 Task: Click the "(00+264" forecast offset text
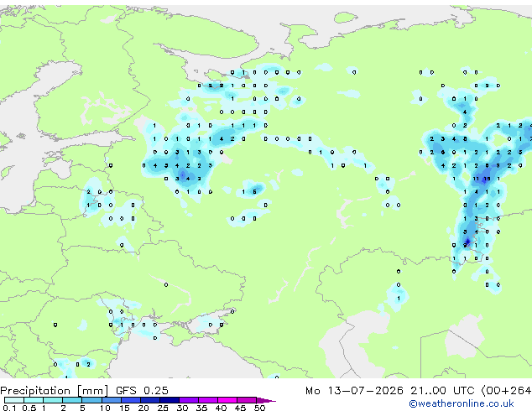(506, 391)
